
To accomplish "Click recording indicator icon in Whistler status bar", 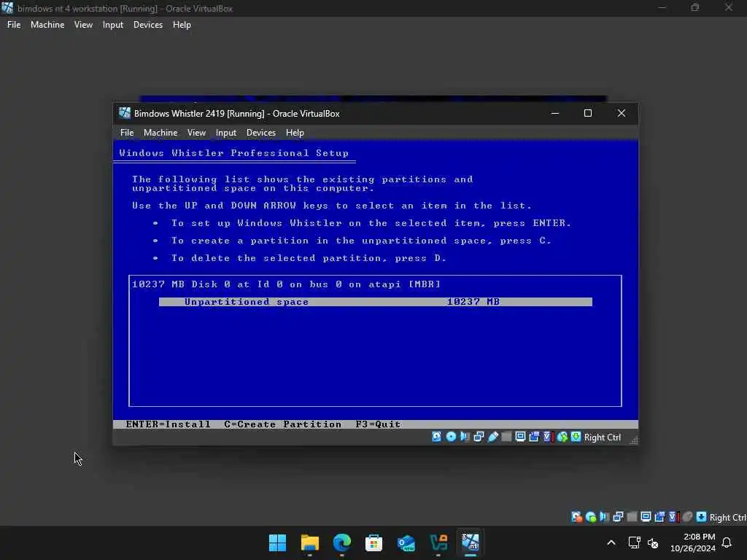I will [x=534, y=437].
